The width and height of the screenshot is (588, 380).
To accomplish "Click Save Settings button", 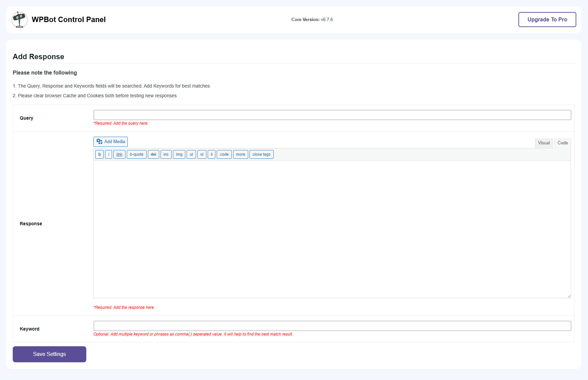I will pos(50,354).
